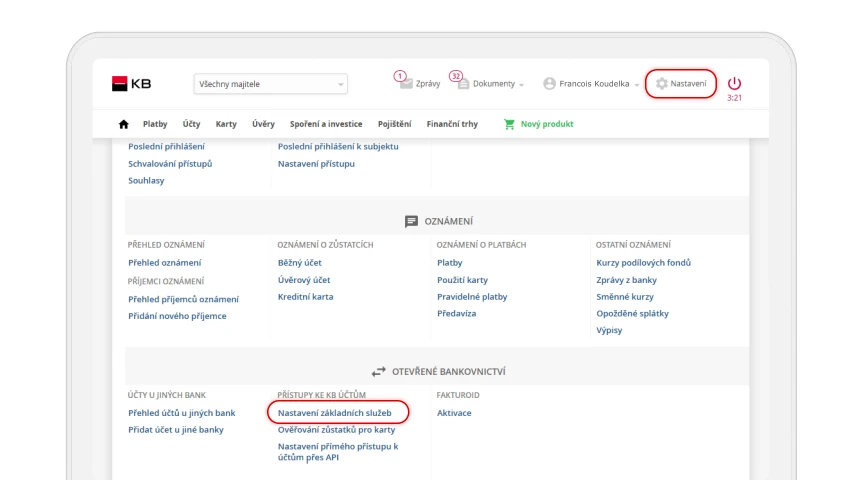Open Nastavení přímého přístupu přes API
The height and width of the screenshot is (480, 864).
(x=338, y=452)
